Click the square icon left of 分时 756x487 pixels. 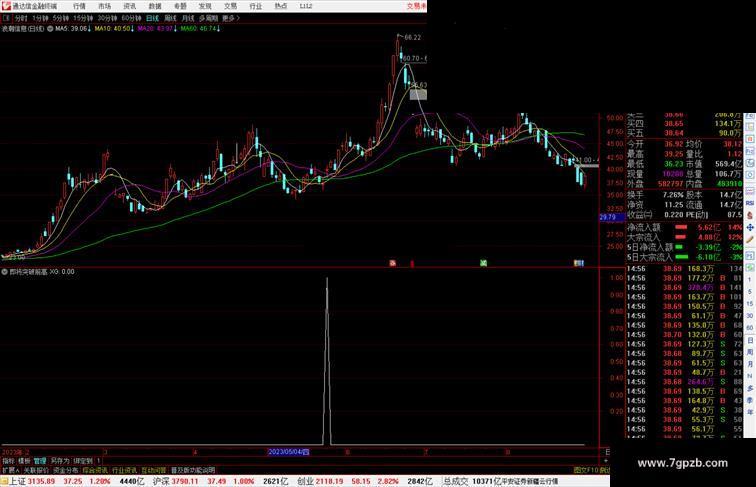click(x=6, y=18)
